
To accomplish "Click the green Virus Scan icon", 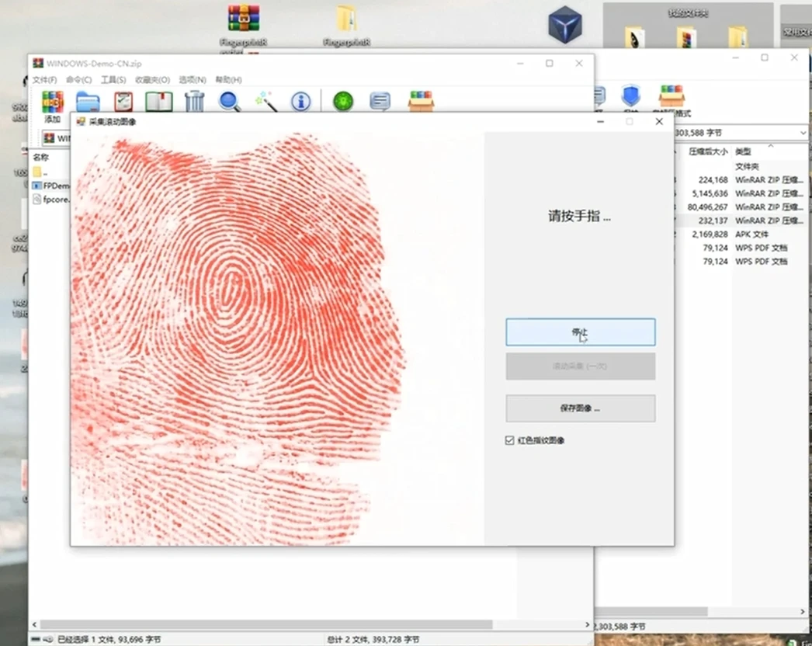I will point(343,101).
